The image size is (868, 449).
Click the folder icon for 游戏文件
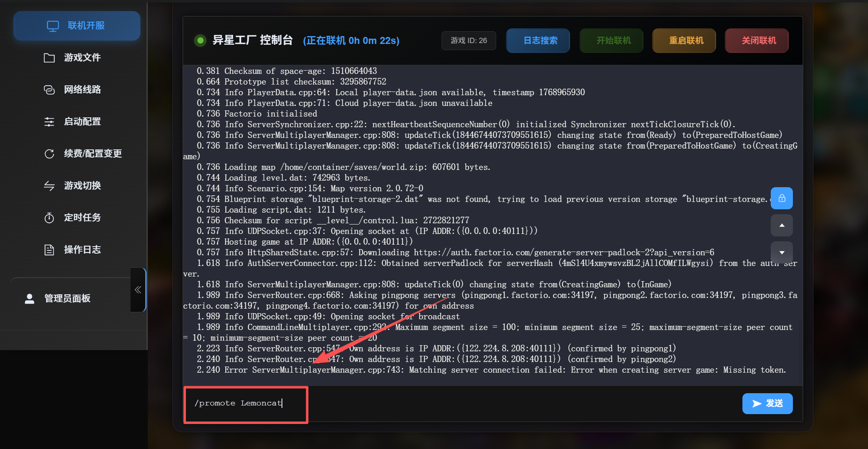pyautogui.click(x=49, y=58)
